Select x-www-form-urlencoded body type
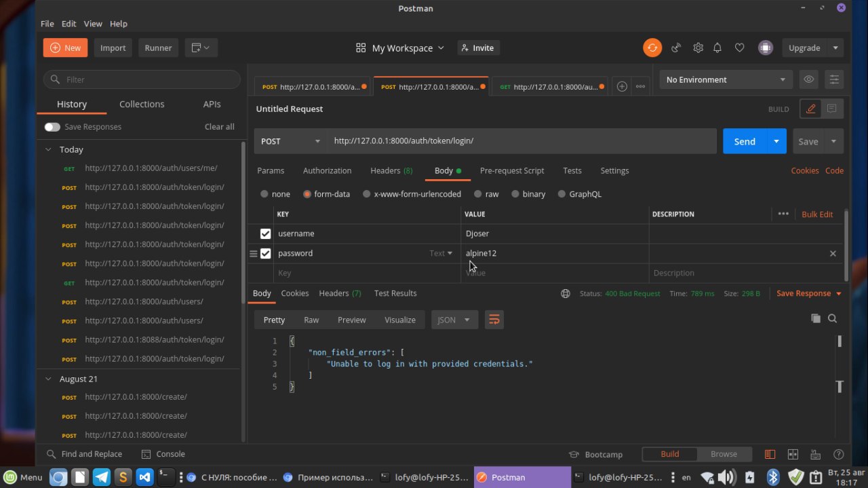868x488 pixels. [x=367, y=194]
